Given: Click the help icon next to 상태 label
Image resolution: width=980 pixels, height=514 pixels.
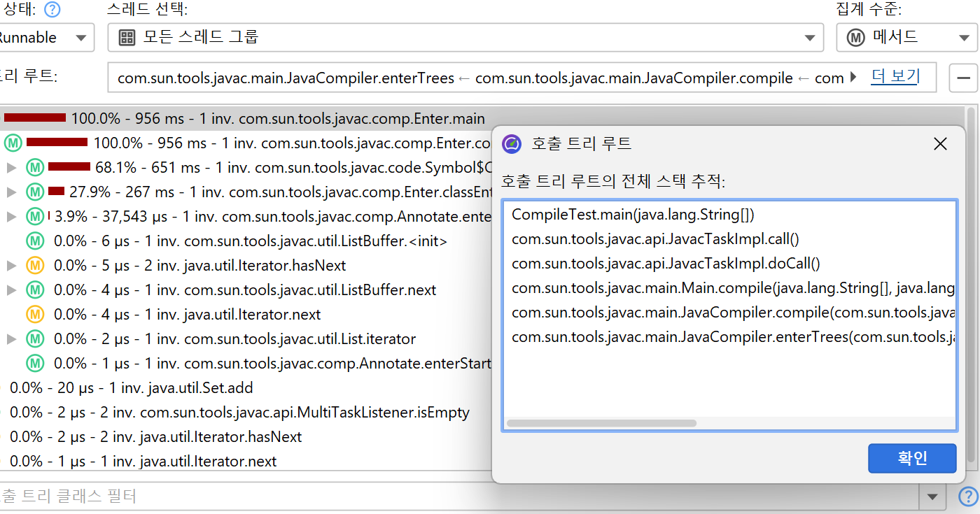Looking at the screenshot, I should [x=52, y=10].
